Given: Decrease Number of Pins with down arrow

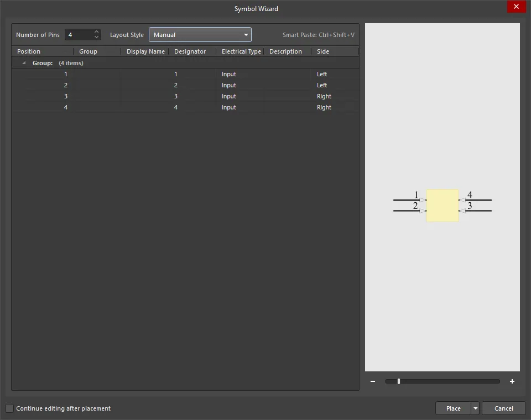Looking at the screenshot, I should pyautogui.click(x=97, y=38).
